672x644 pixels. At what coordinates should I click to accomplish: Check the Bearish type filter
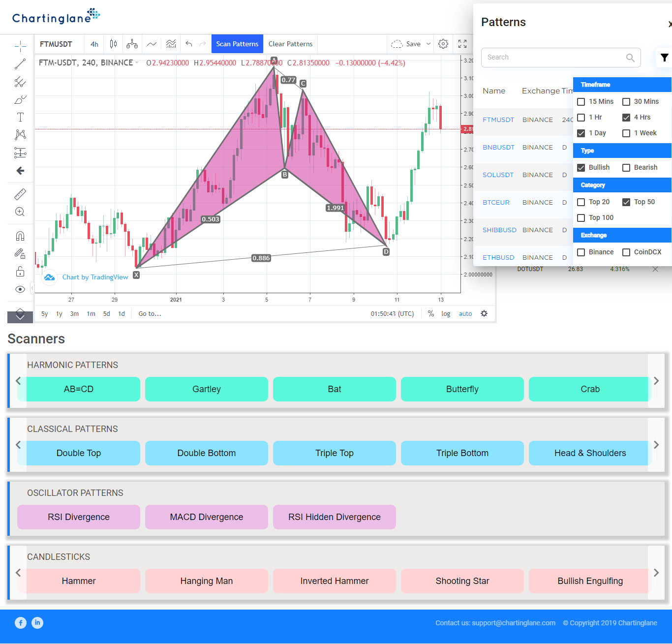coord(626,168)
